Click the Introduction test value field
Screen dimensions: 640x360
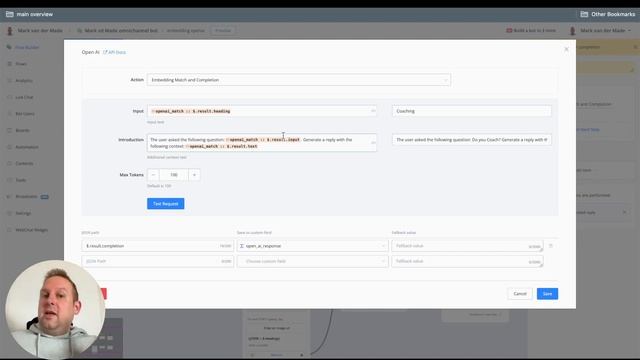[471, 140]
